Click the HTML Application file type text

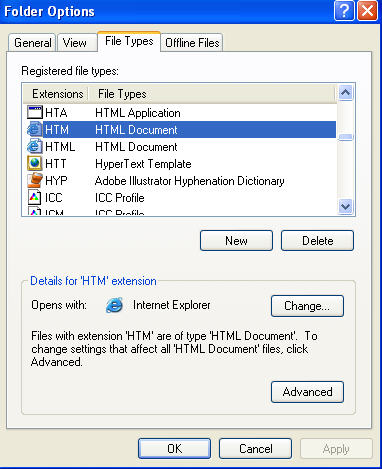point(138,113)
